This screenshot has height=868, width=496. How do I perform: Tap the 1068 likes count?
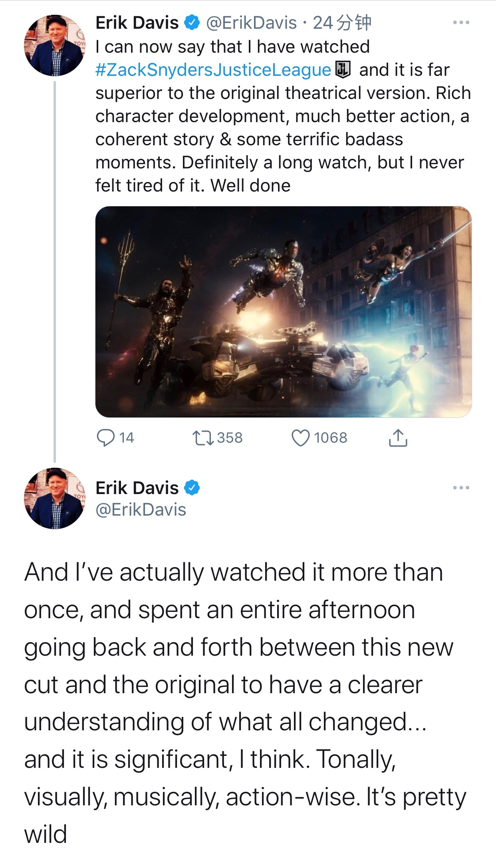pyautogui.click(x=330, y=438)
